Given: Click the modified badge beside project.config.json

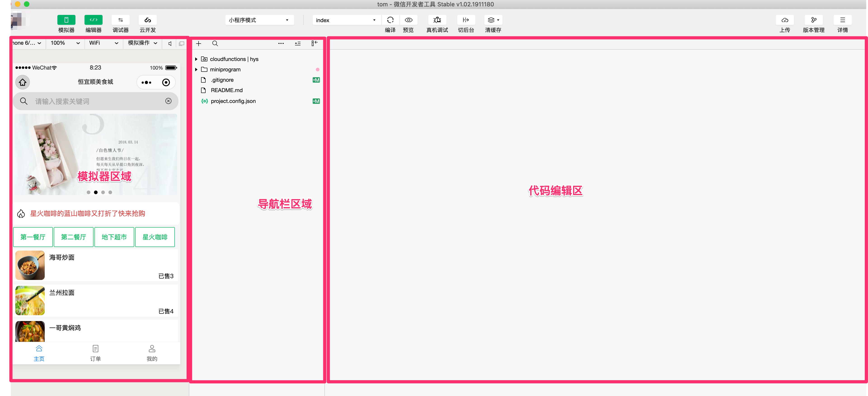Looking at the screenshot, I should 316,101.
